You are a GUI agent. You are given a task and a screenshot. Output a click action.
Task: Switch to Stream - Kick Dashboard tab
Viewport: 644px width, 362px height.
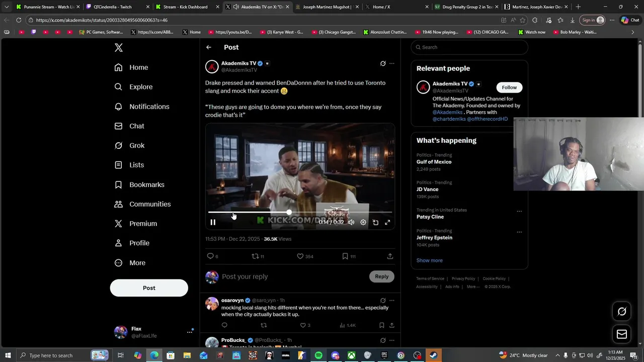pos(186,7)
